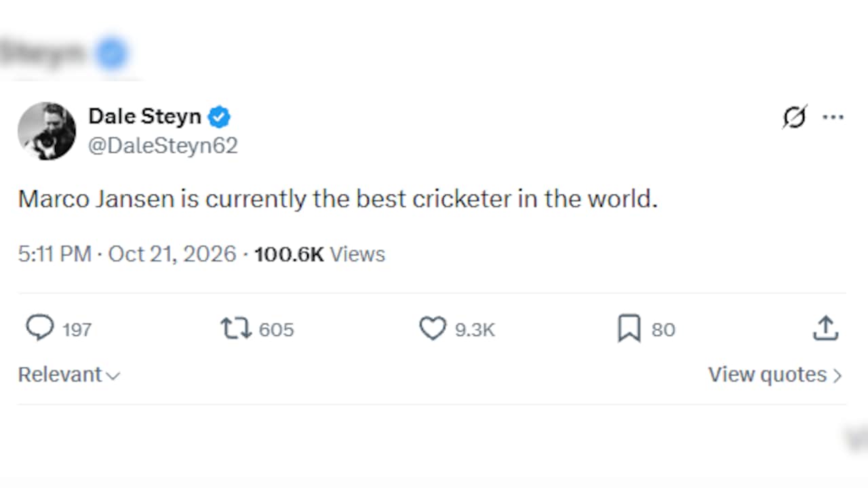This screenshot has width=868, height=488.
Task: Click the repost arrows icon
Action: click(235, 329)
